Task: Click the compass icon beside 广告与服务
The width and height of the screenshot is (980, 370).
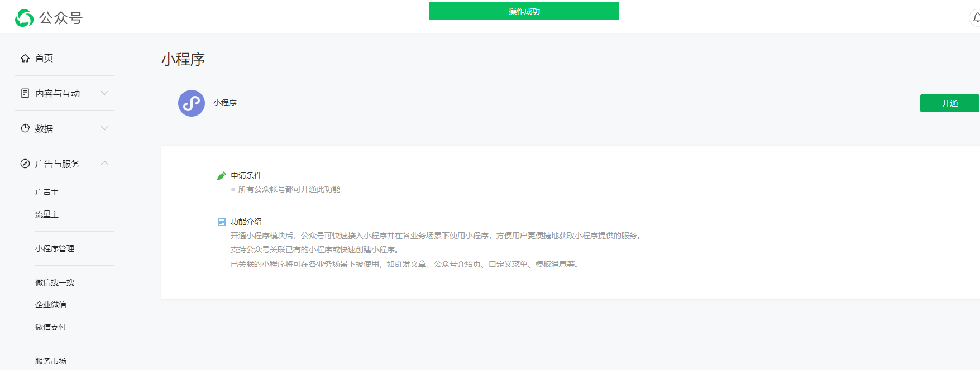Action: tap(25, 164)
